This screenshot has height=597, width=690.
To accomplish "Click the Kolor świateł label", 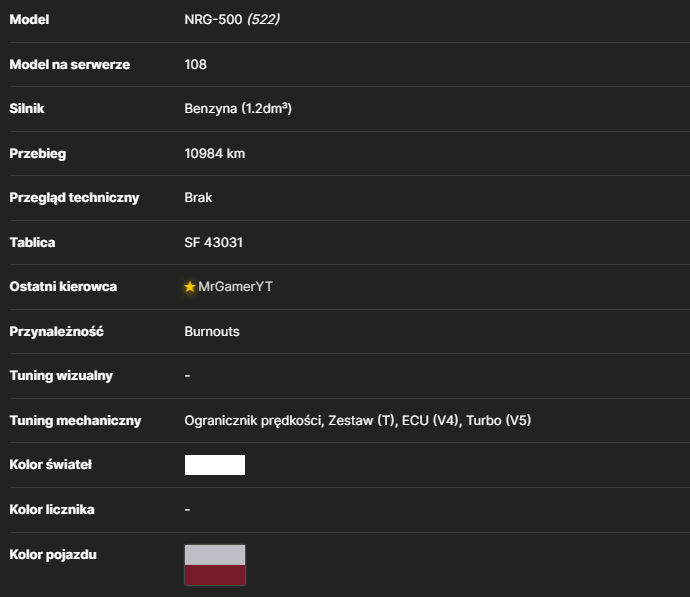I will 51,465.
